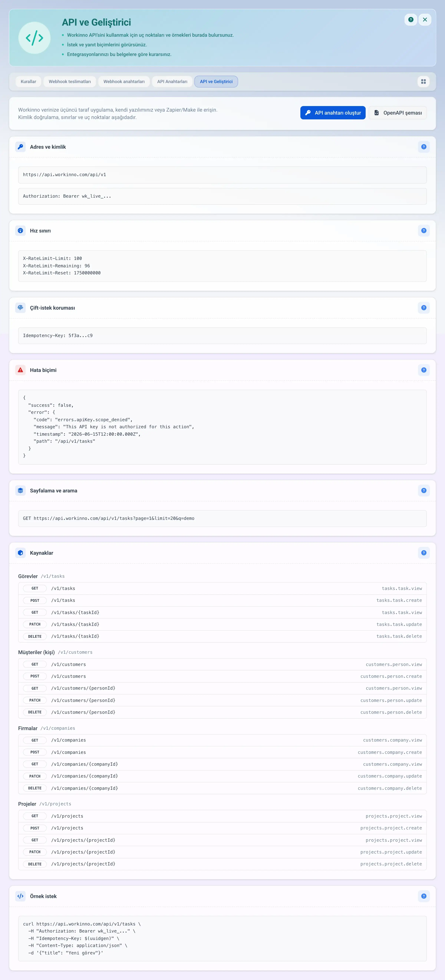Image resolution: width=445 pixels, height=980 pixels.
Task: Click help icon for Örnek istek section
Action: click(424, 896)
